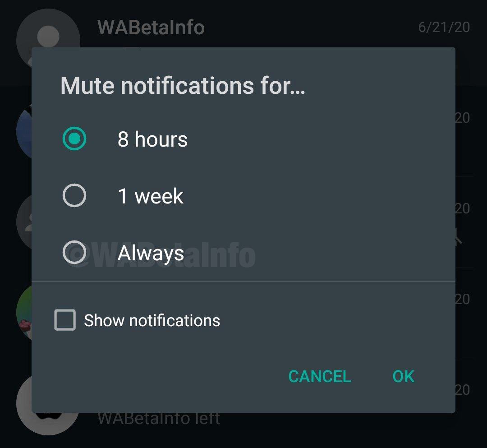
Task: Open the WABetaInfo left conversation
Action: pyautogui.click(x=157, y=418)
